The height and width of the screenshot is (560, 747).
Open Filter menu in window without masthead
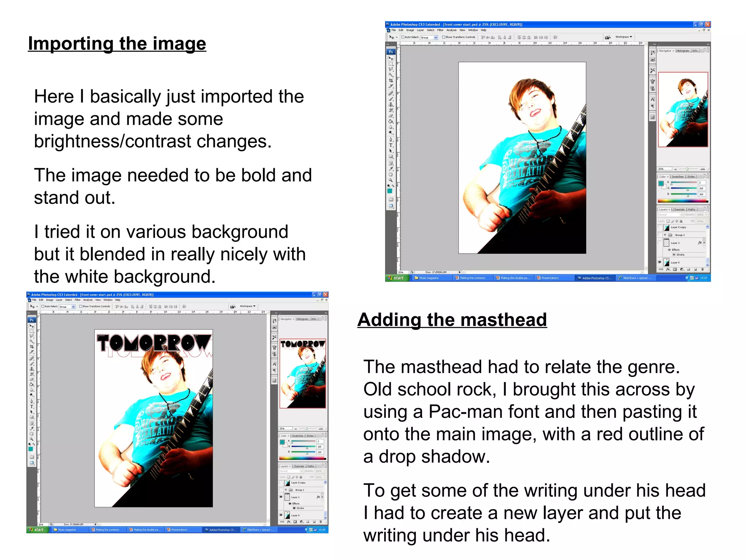point(440,30)
